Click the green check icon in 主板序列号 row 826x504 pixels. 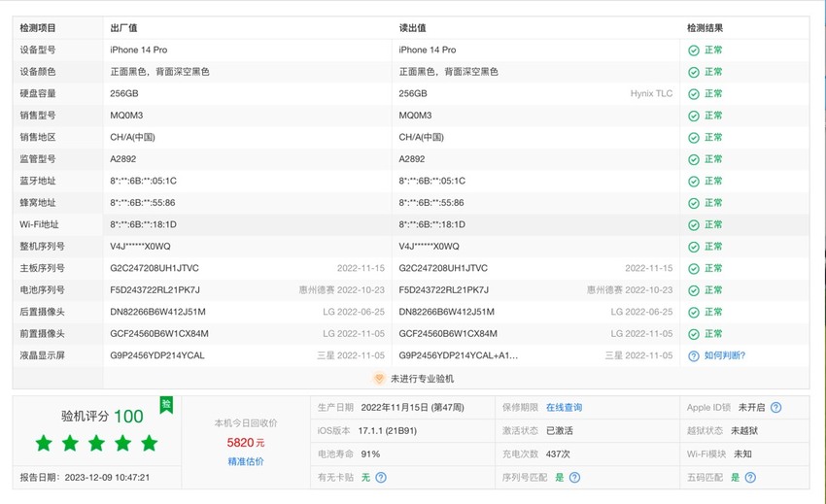694,269
